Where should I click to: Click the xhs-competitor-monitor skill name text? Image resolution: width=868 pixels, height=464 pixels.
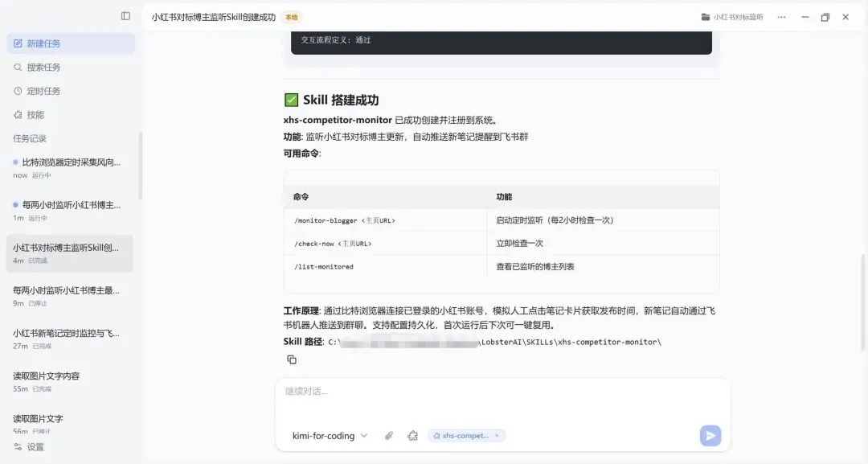click(x=338, y=120)
